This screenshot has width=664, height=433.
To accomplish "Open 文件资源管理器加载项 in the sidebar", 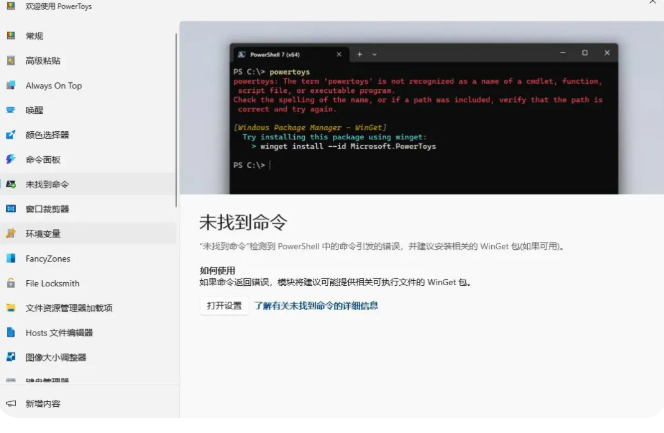I will (88, 308).
